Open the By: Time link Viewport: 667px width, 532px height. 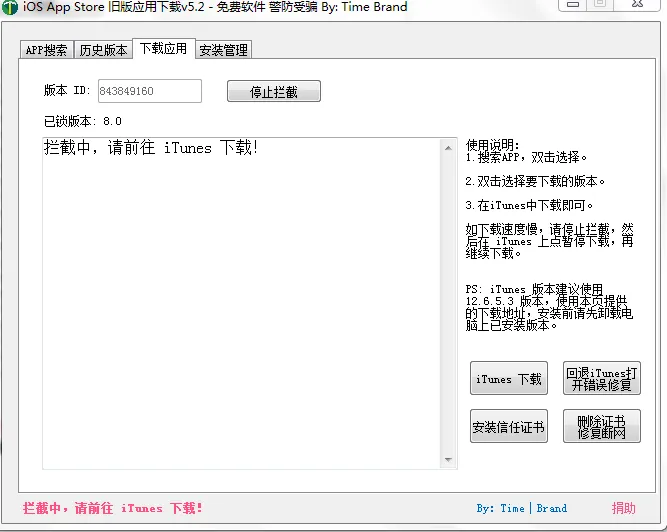(x=500, y=508)
